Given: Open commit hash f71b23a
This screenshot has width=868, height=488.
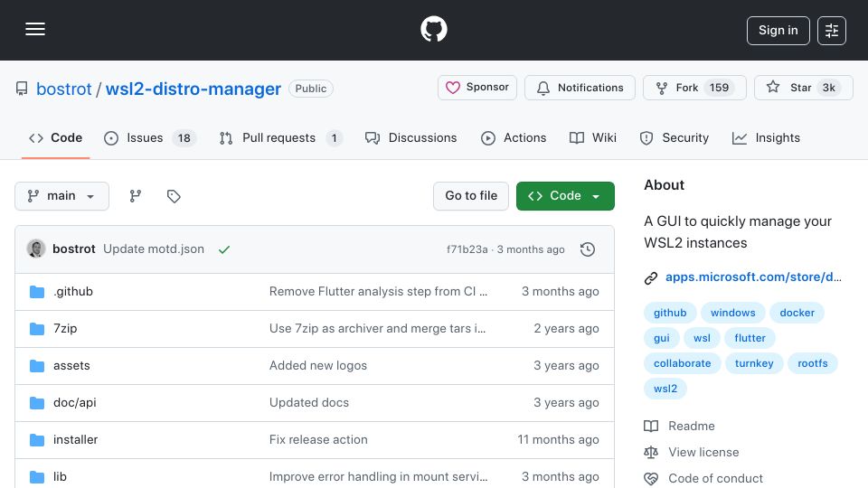Looking at the screenshot, I should click(x=467, y=249).
